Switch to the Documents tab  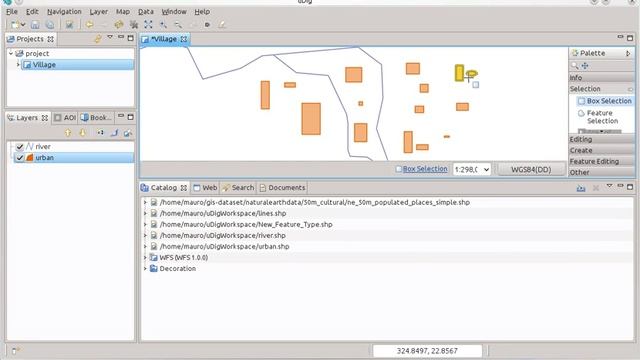coord(282,188)
